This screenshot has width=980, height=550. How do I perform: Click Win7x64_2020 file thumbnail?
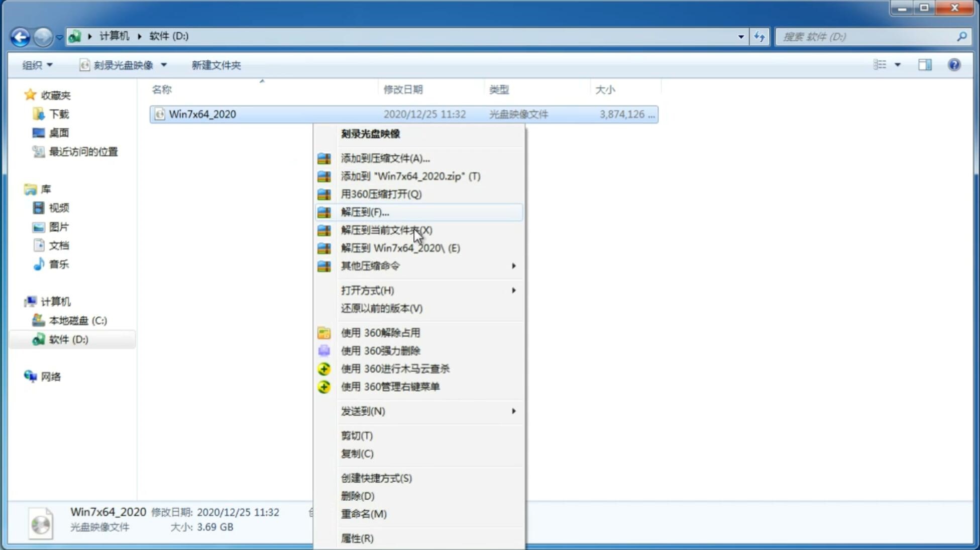(160, 114)
